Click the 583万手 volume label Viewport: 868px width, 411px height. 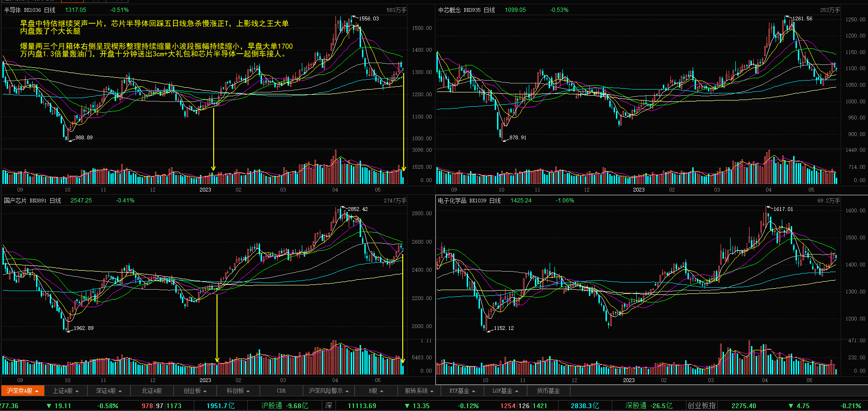[397, 10]
